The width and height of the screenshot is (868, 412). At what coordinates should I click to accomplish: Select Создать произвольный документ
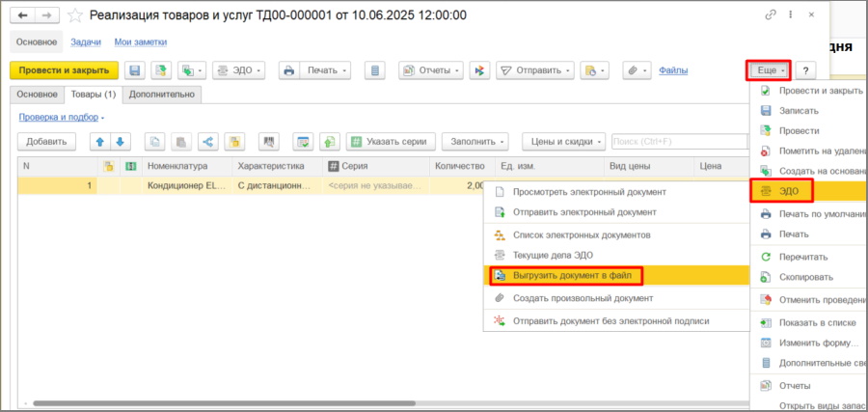[x=616, y=298]
